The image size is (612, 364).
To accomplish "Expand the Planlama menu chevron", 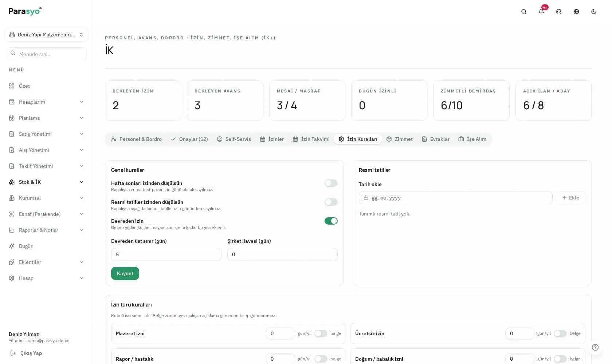I will pyautogui.click(x=82, y=118).
